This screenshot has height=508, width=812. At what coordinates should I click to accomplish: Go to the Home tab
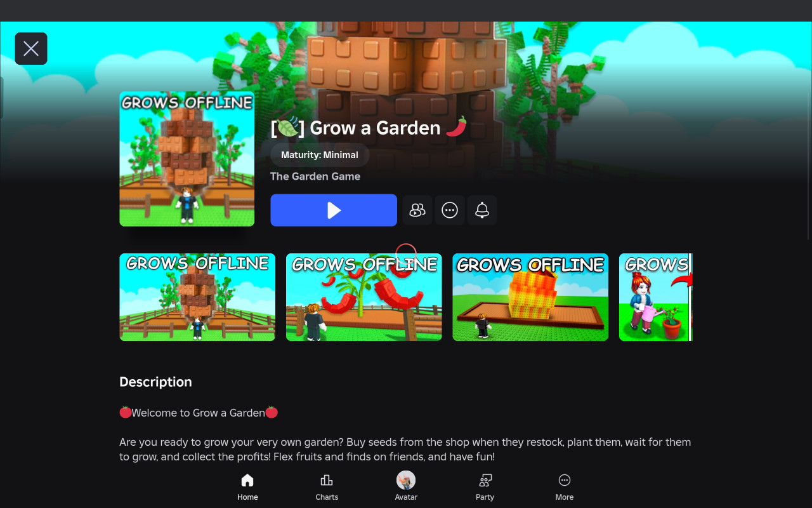[247, 487]
